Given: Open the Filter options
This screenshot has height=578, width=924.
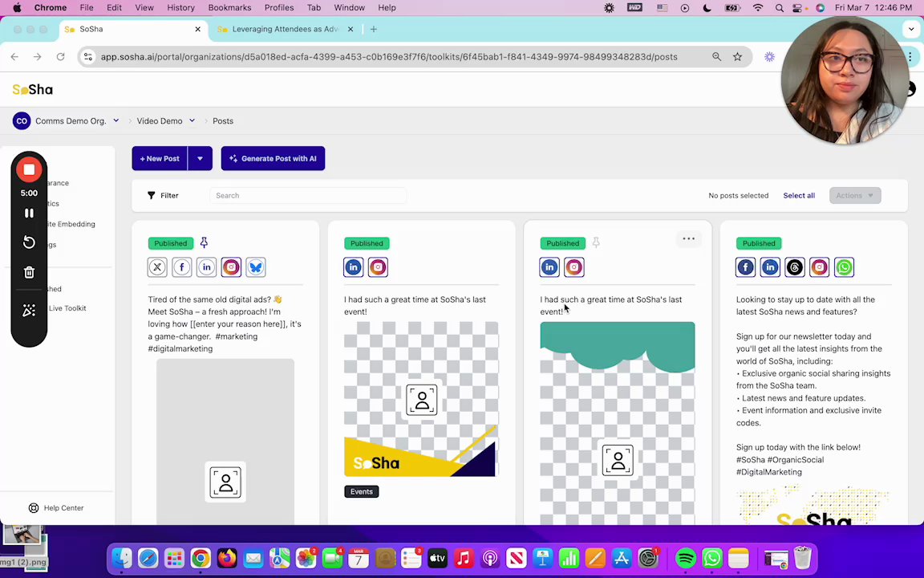Looking at the screenshot, I should [163, 195].
